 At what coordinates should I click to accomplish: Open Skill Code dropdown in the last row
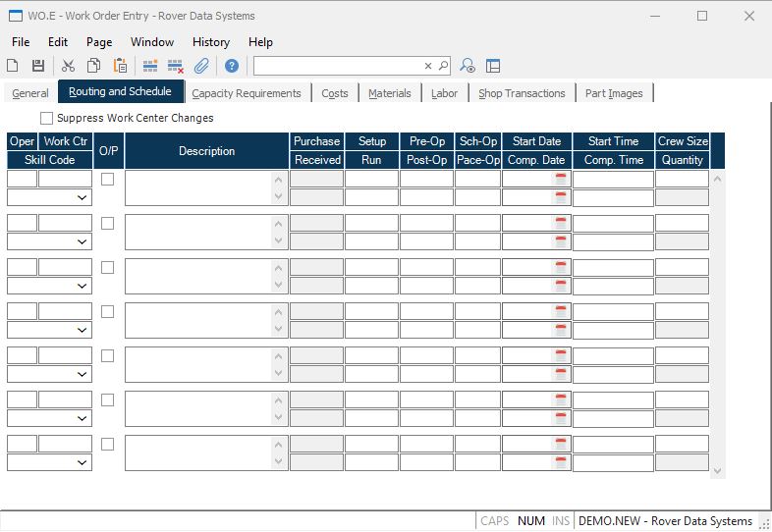pos(82,462)
